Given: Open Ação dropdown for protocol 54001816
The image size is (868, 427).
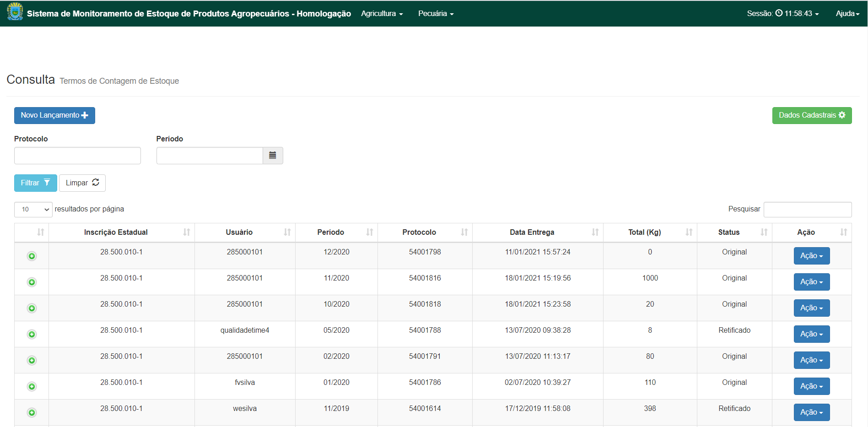Looking at the screenshot, I should pyautogui.click(x=811, y=282).
